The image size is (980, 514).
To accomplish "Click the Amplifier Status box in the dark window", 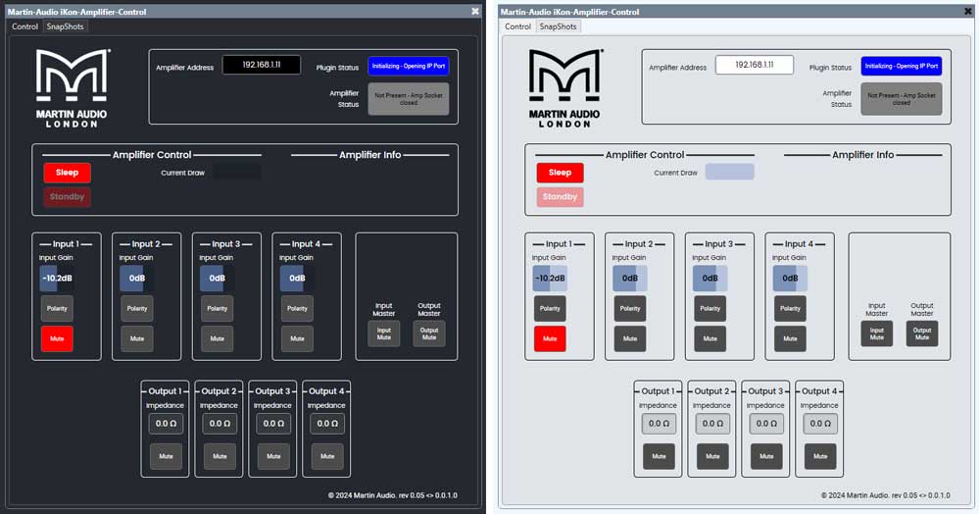I will 409,98.
